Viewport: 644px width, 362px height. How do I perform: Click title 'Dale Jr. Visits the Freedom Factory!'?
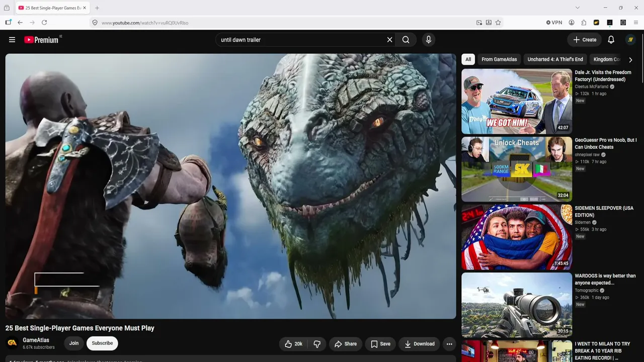pyautogui.click(x=603, y=76)
